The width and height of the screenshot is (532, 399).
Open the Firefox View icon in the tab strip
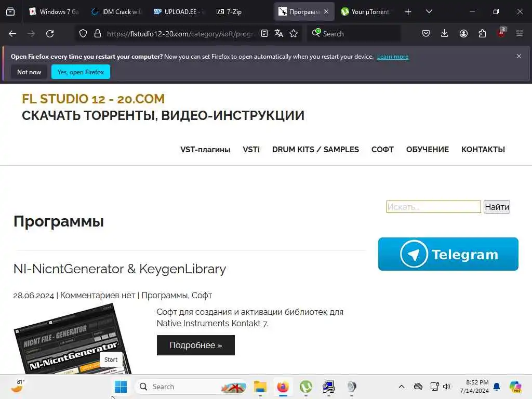(10, 12)
